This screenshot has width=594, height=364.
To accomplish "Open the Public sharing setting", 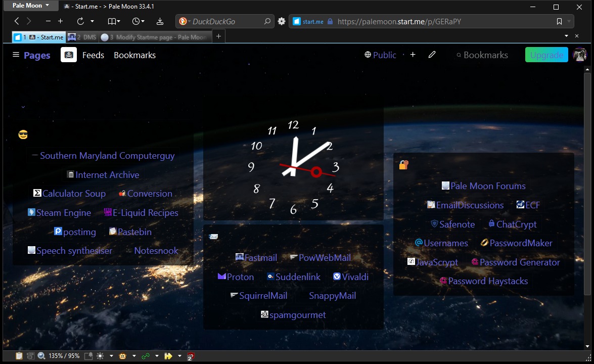I will (380, 55).
